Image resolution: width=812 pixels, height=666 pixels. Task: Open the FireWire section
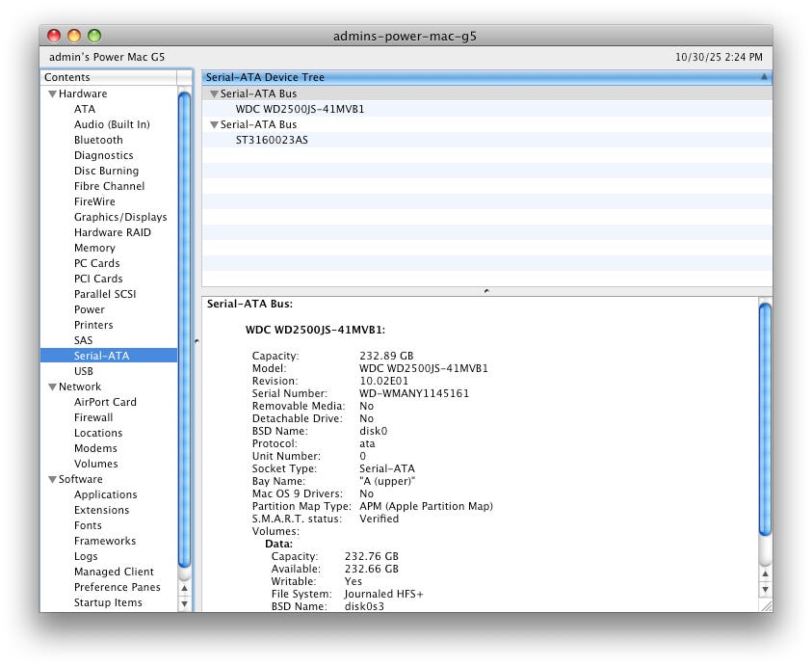tap(94, 201)
